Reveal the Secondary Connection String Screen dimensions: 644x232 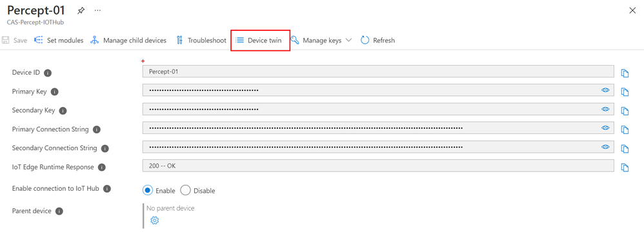[605, 146]
